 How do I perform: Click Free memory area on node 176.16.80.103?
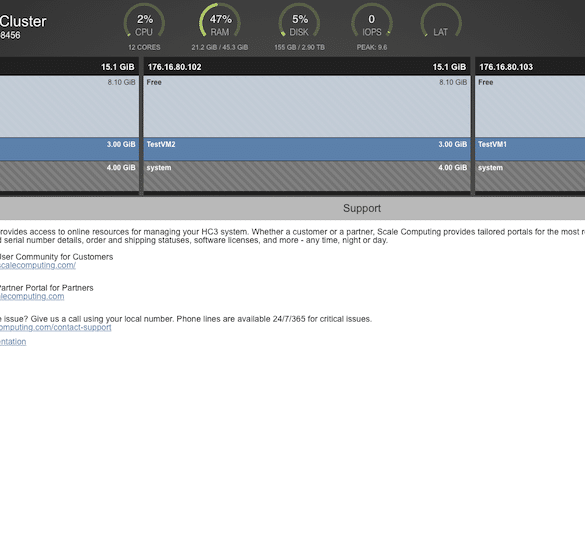530,106
